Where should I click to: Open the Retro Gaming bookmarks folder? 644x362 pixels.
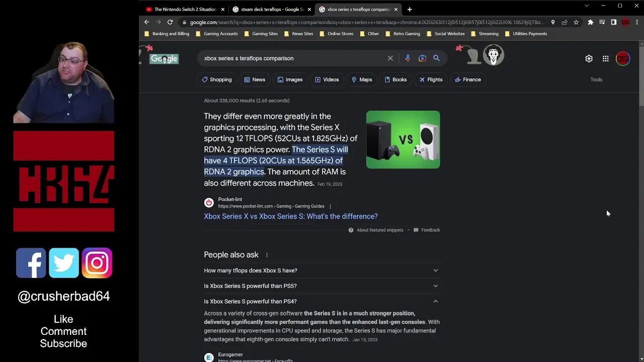coord(403,34)
